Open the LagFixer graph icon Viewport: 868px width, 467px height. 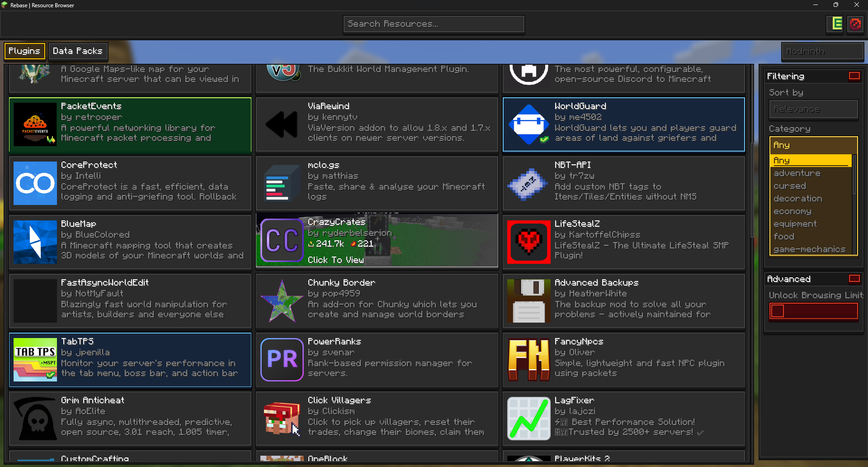click(529, 419)
